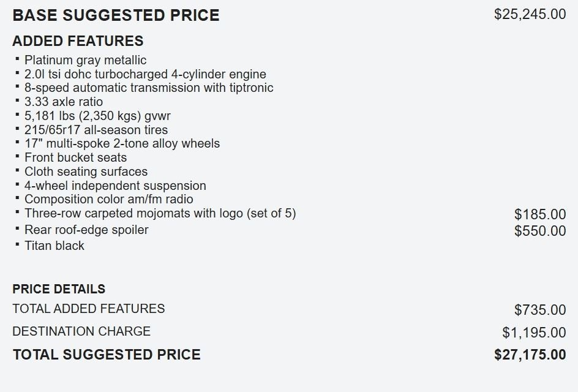
Task: Click the 3.33 axle ratio item
Action: 64,102
